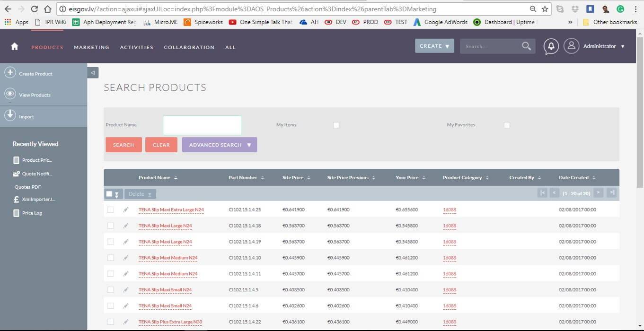The height and width of the screenshot is (331, 644).
Task: Click the top Search... text box
Action: point(490,46)
